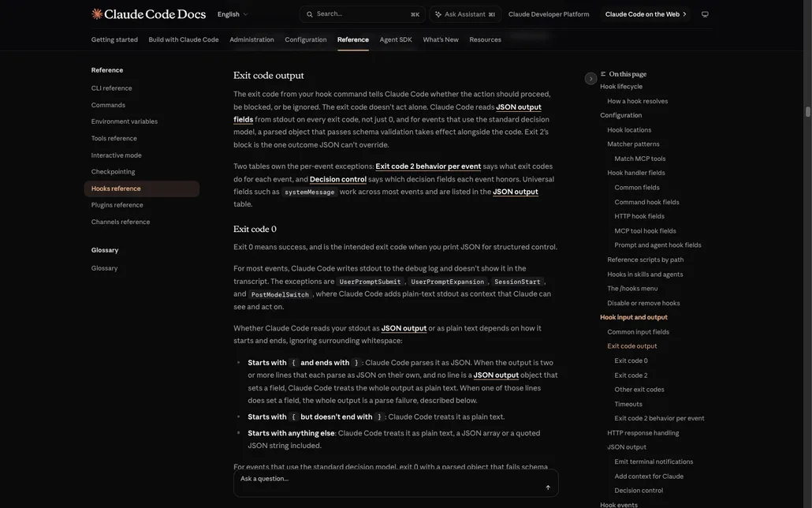Open Claude Developer Platform link

tap(549, 14)
